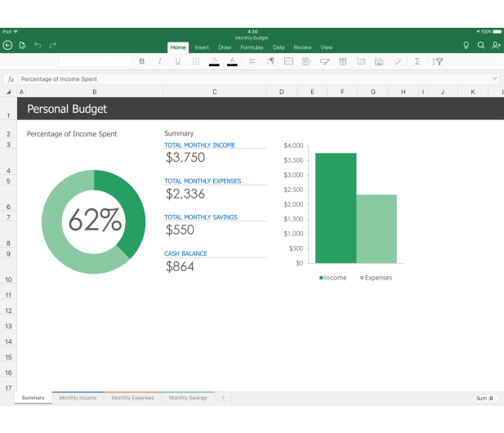
Task: Select the 62% donut chart
Action: click(x=94, y=221)
